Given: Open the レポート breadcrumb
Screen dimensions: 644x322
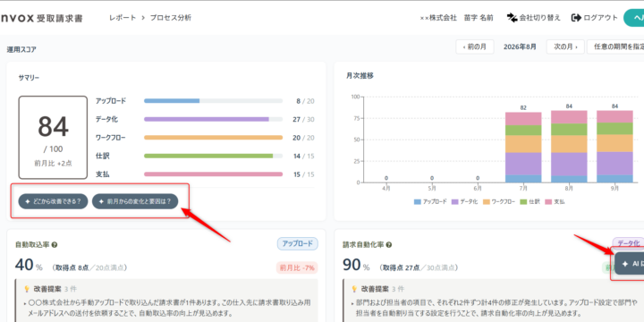Looking at the screenshot, I should 123,18.
